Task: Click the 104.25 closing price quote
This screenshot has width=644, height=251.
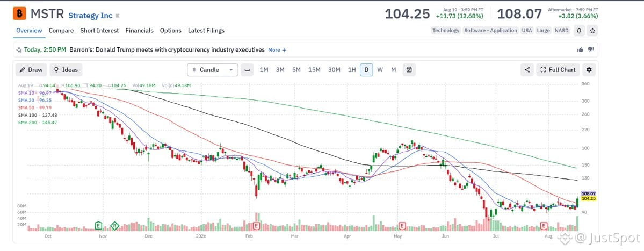Action: [x=408, y=14]
